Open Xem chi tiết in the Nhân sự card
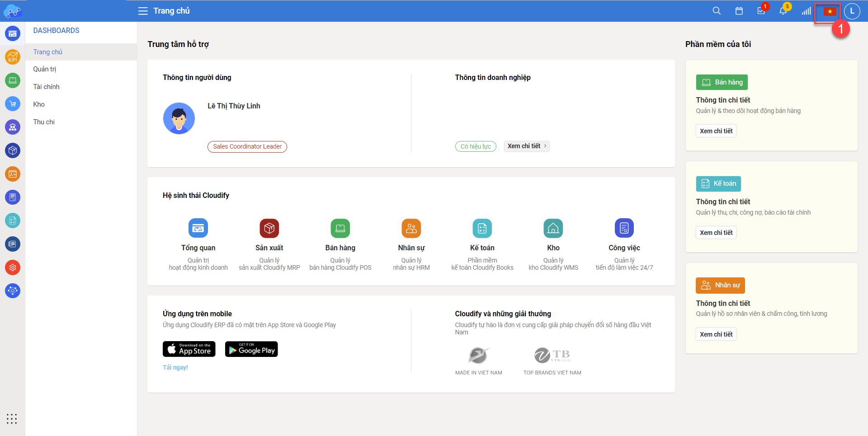868x436 pixels. click(x=716, y=334)
